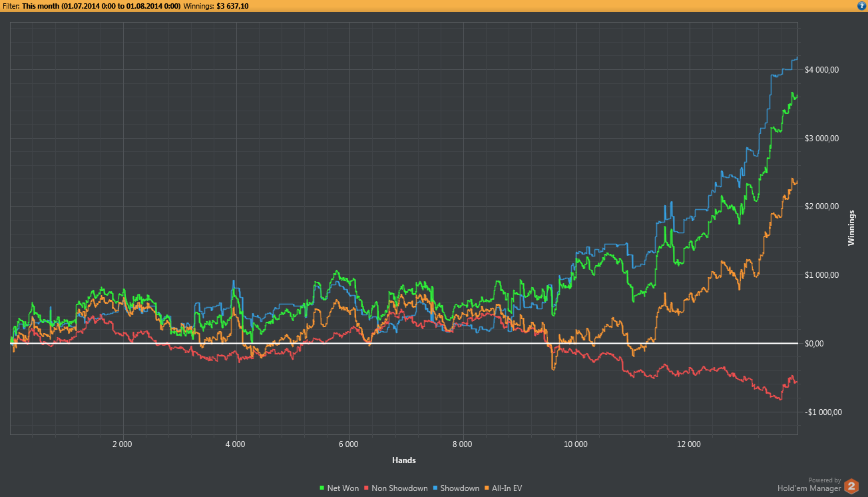Click the Hold'em Manager 2 logo icon
The image size is (868, 497).
pos(852,487)
